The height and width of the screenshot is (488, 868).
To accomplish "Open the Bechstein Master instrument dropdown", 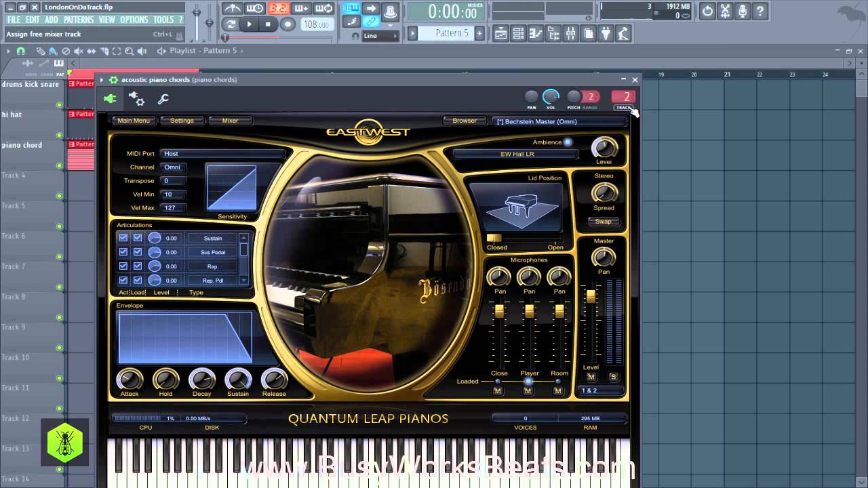I will (560, 121).
